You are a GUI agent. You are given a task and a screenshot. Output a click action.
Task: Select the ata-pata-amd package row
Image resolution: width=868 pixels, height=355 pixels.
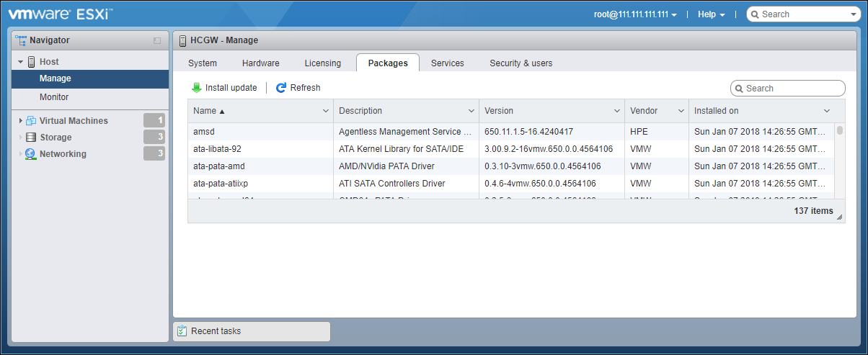tap(511, 166)
